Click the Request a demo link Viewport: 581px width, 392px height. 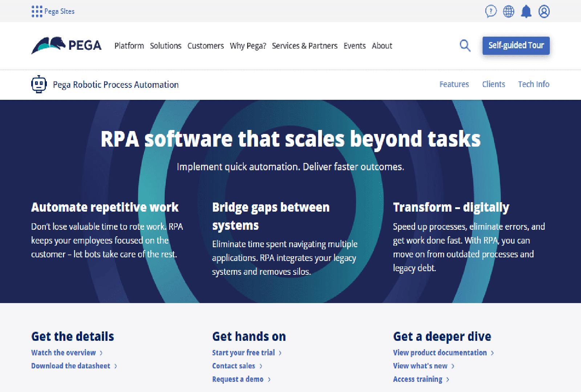(238, 379)
